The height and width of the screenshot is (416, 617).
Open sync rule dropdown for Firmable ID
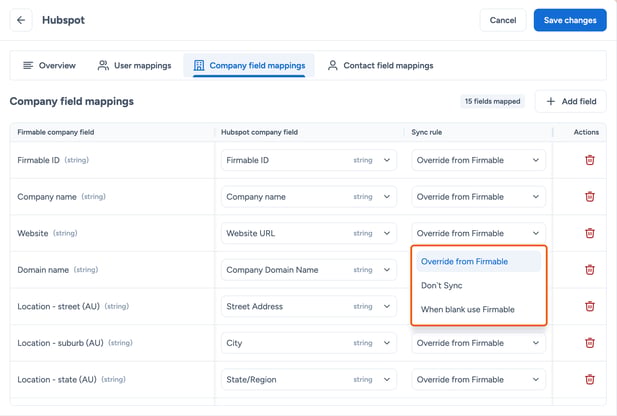[478, 160]
